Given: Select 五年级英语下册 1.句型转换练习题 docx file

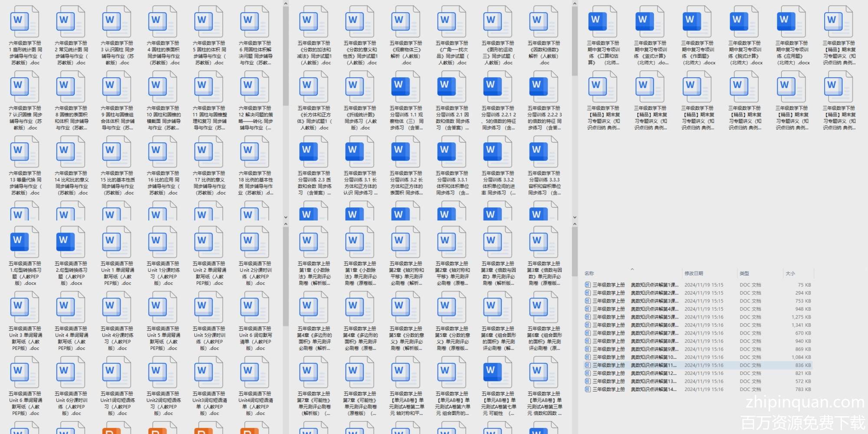Looking at the screenshot, I should pyautogui.click(x=25, y=243).
